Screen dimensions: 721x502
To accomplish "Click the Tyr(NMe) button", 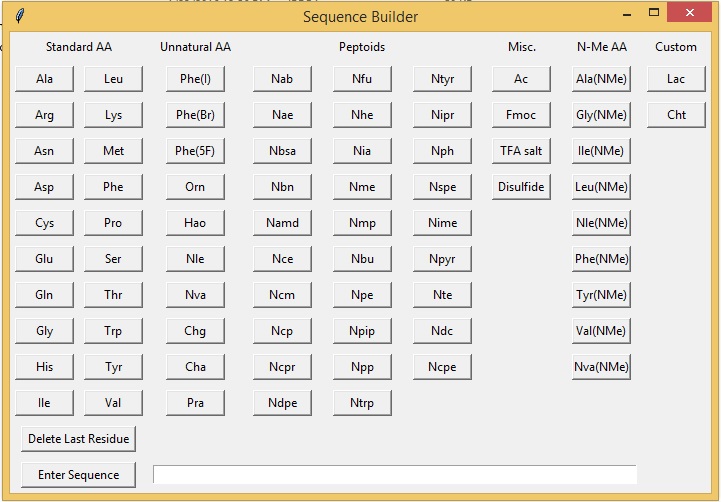I will point(601,295).
